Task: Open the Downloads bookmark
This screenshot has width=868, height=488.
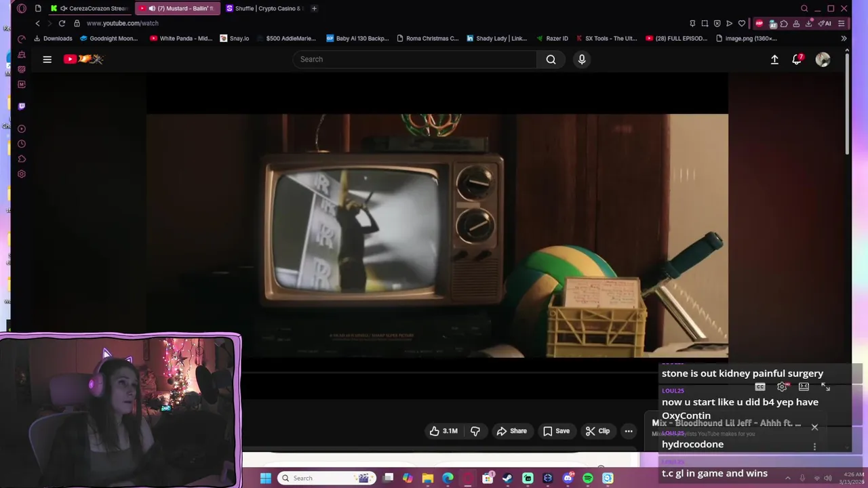Action: coord(53,39)
